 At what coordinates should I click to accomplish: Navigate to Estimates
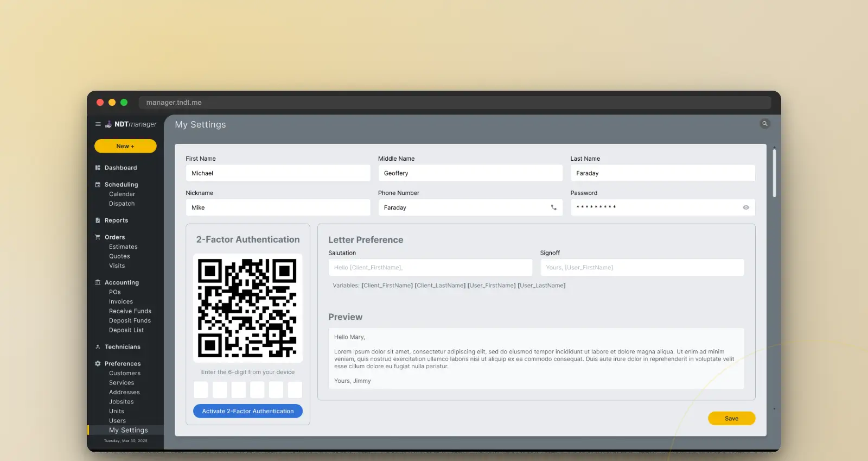[123, 247]
